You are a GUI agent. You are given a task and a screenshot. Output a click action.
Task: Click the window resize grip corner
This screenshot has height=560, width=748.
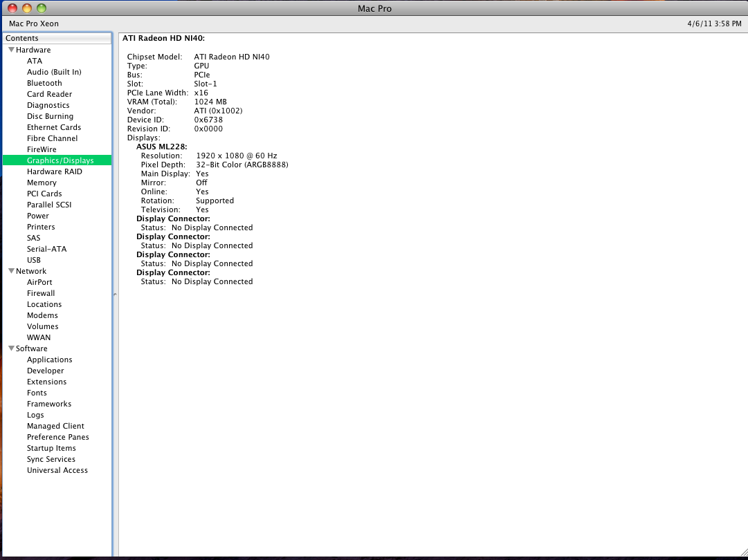(743, 552)
